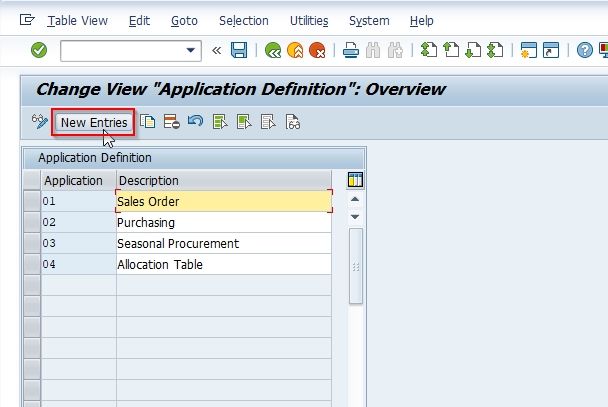
Task: Select row 03 using its row selector
Action: point(32,243)
